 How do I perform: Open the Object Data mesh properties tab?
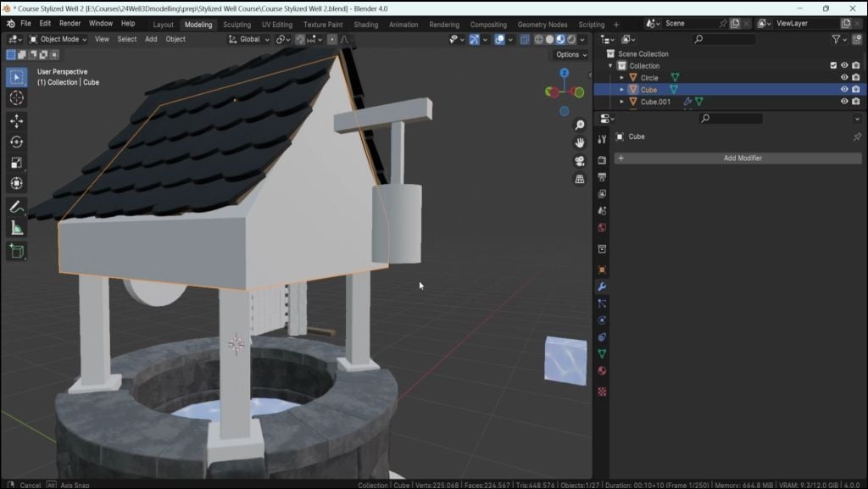[602, 353]
